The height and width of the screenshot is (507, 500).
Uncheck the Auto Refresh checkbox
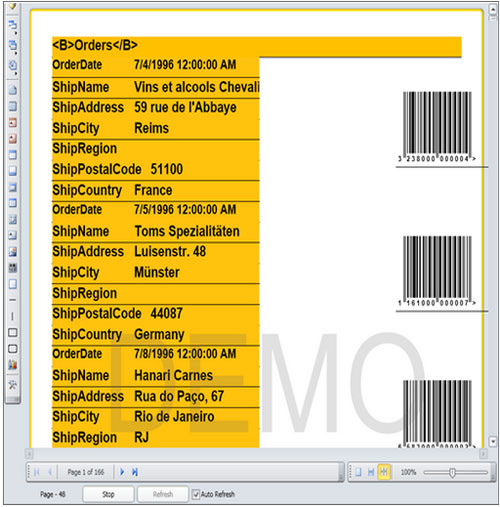196,494
